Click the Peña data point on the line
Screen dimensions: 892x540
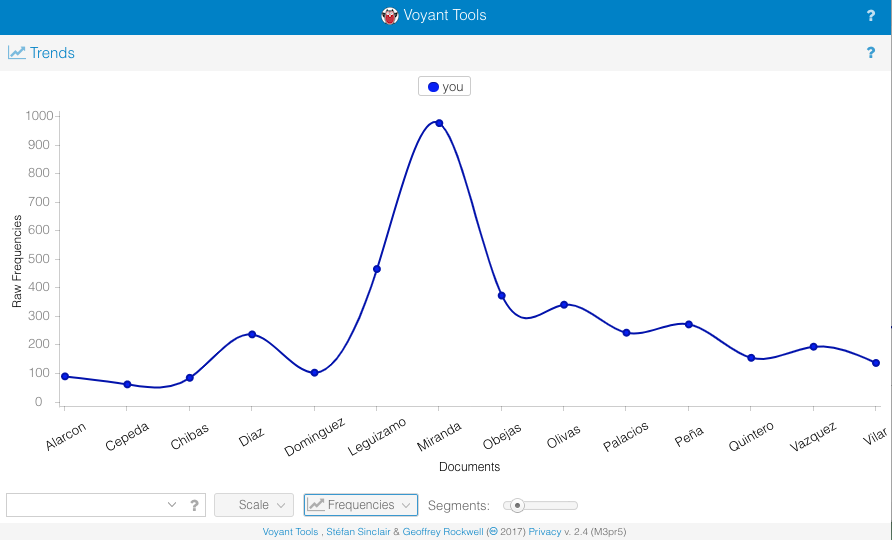coord(689,324)
